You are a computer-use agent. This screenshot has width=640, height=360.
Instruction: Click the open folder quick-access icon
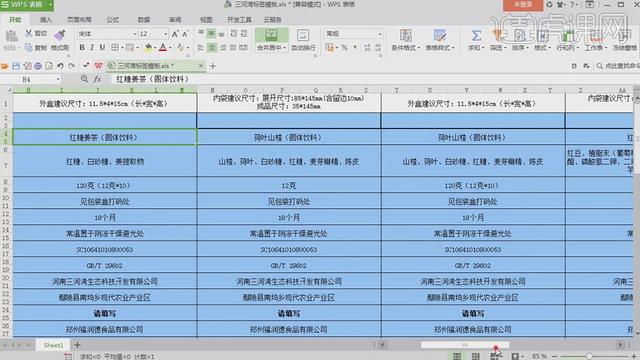[5, 66]
